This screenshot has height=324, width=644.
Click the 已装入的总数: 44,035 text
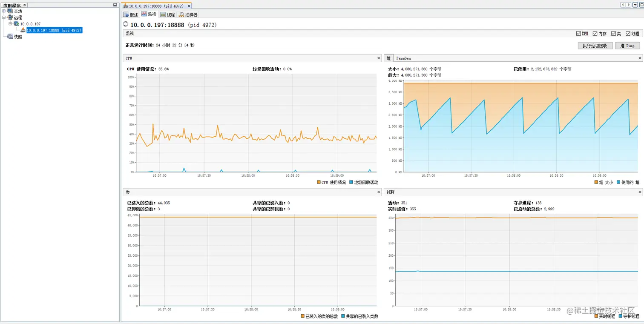pyautogui.click(x=149, y=203)
